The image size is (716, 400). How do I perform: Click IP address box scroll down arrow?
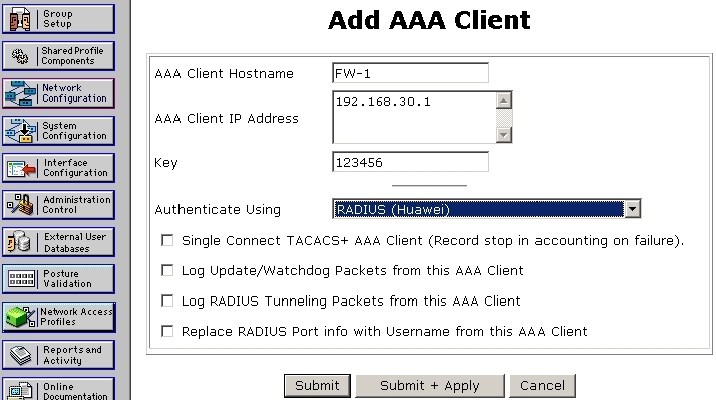pyautogui.click(x=504, y=135)
